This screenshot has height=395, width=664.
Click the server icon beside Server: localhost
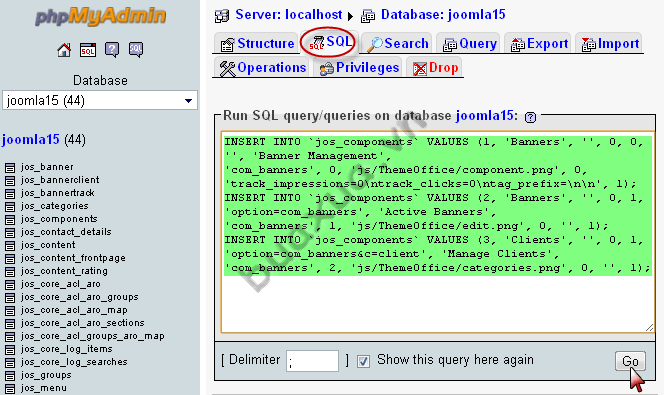(222, 16)
